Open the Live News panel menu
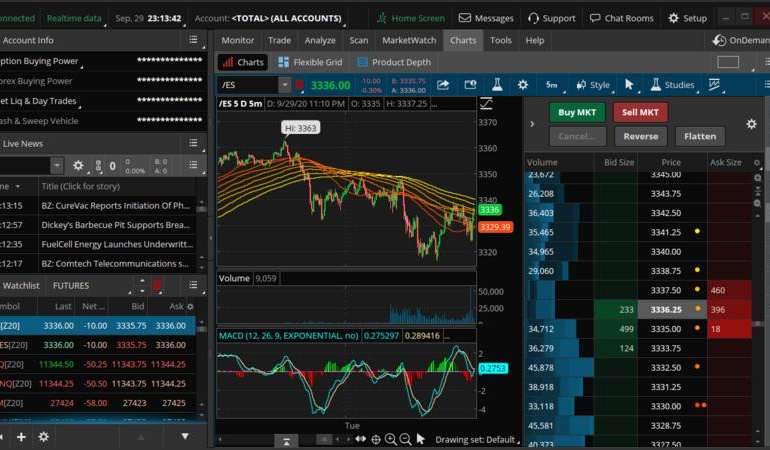 pyautogui.click(x=193, y=143)
